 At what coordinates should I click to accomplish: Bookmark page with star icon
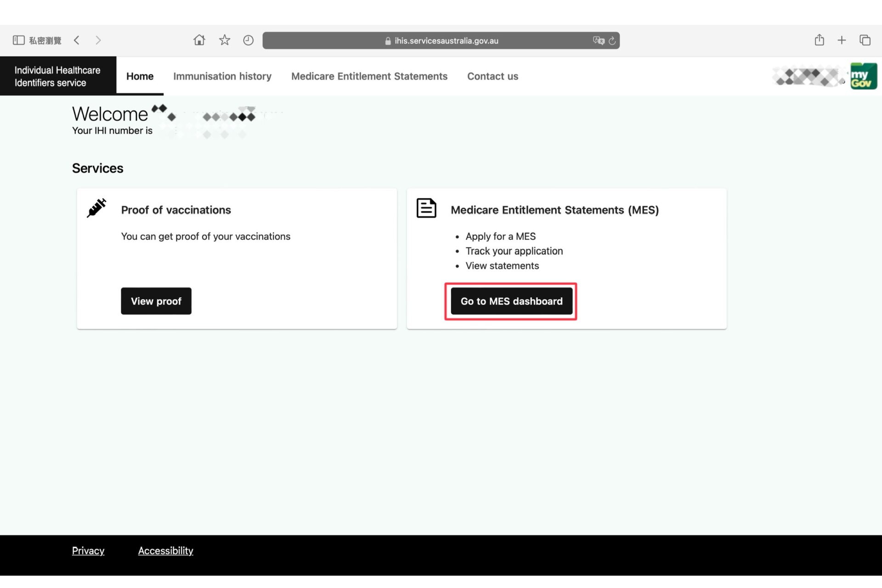click(224, 40)
